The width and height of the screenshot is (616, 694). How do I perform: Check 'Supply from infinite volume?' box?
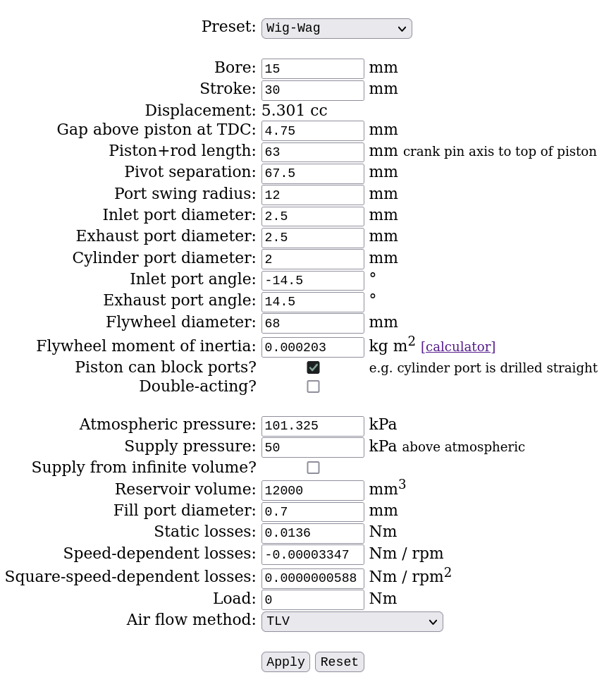tap(313, 468)
